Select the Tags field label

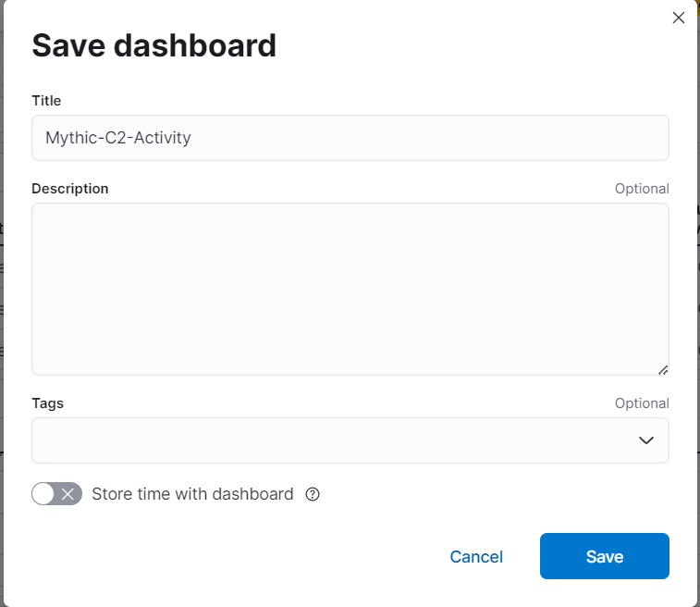pos(48,403)
